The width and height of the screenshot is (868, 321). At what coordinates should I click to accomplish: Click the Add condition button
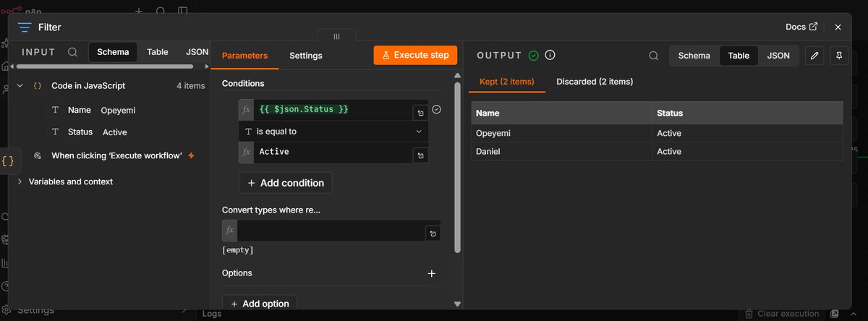pyautogui.click(x=286, y=183)
